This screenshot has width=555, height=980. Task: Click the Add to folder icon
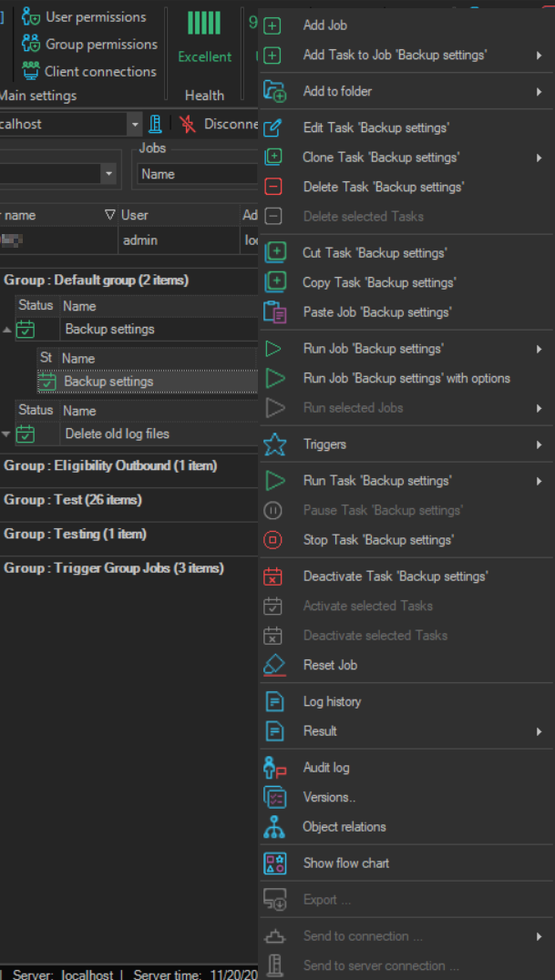point(273,91)
